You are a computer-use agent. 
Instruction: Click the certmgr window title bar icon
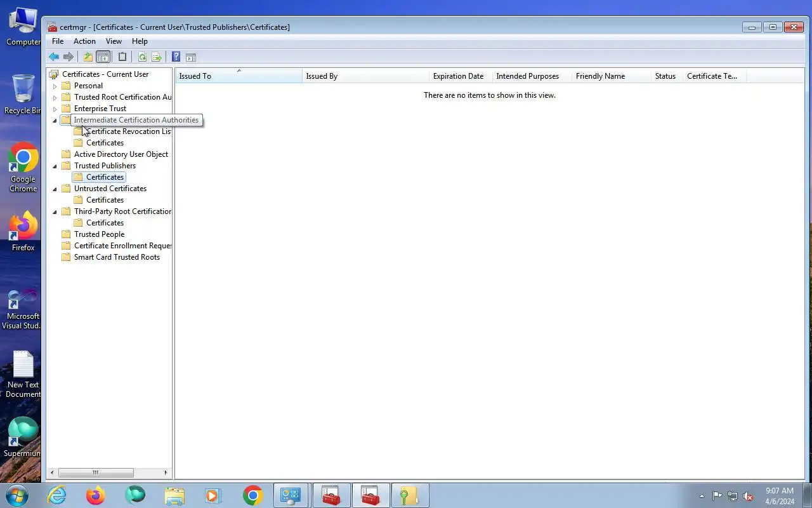[x=52, y=27]
